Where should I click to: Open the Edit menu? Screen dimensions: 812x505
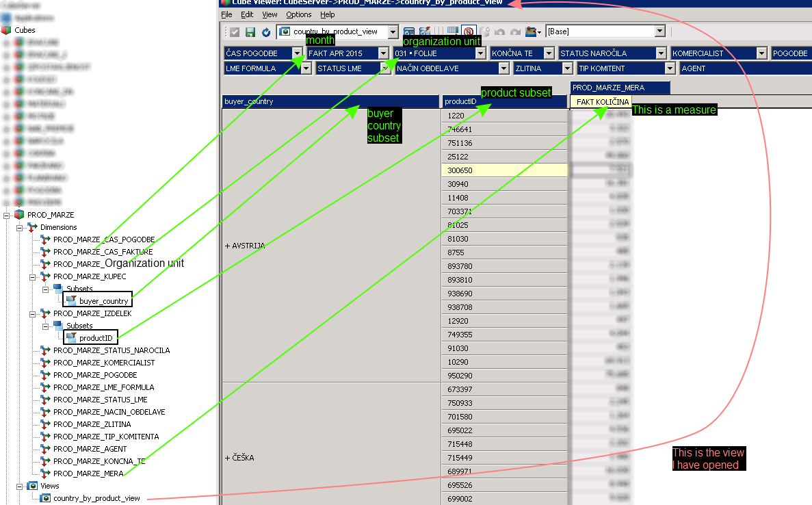pos(247,14)
